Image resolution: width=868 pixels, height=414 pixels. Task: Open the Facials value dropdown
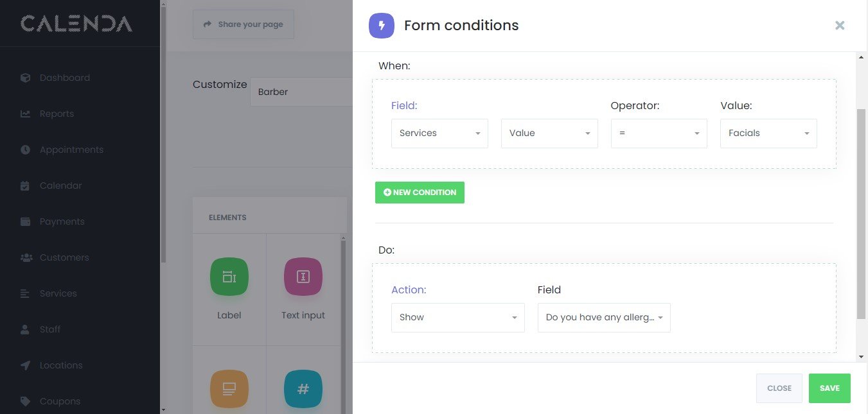pyautogui.click(x=768, y=134)
